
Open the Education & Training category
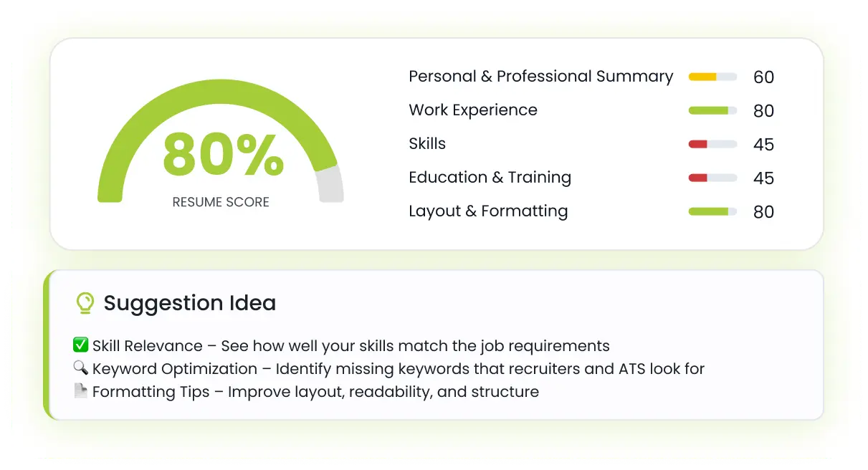click(490, 178)
